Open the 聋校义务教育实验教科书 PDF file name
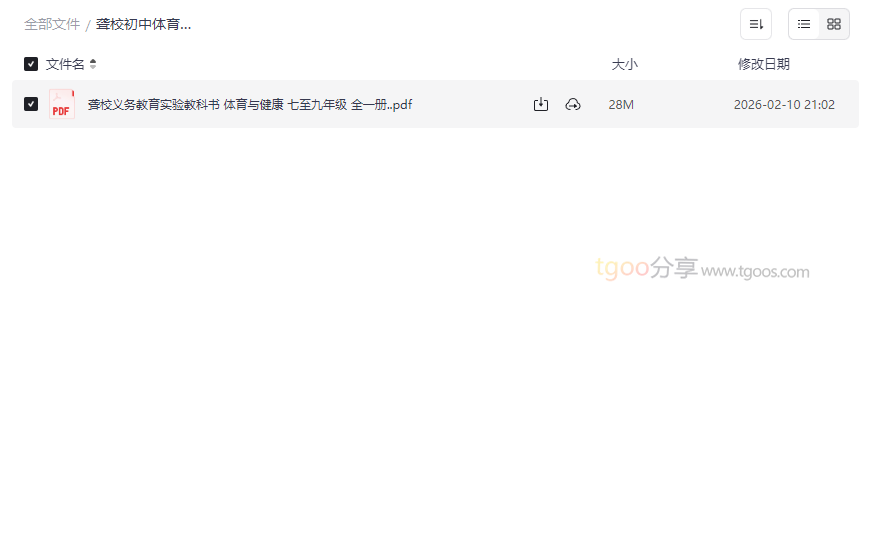 pyautogui.click(x=250, y=104)
